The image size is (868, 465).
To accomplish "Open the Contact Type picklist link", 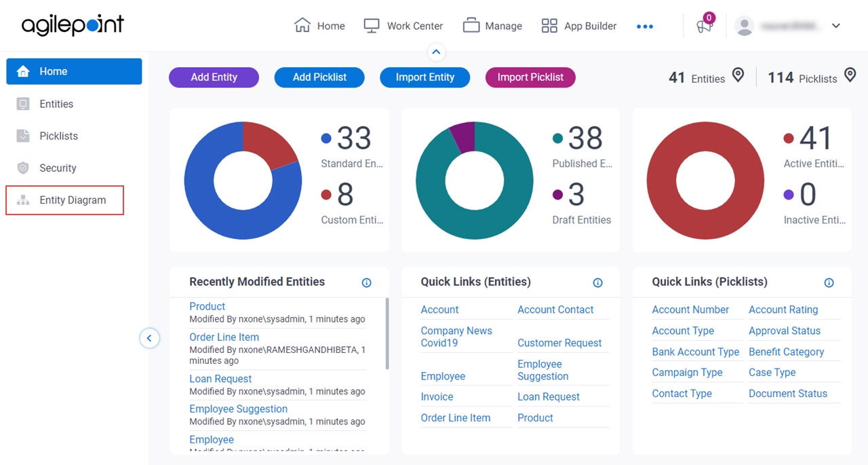I will coord(682,393).
